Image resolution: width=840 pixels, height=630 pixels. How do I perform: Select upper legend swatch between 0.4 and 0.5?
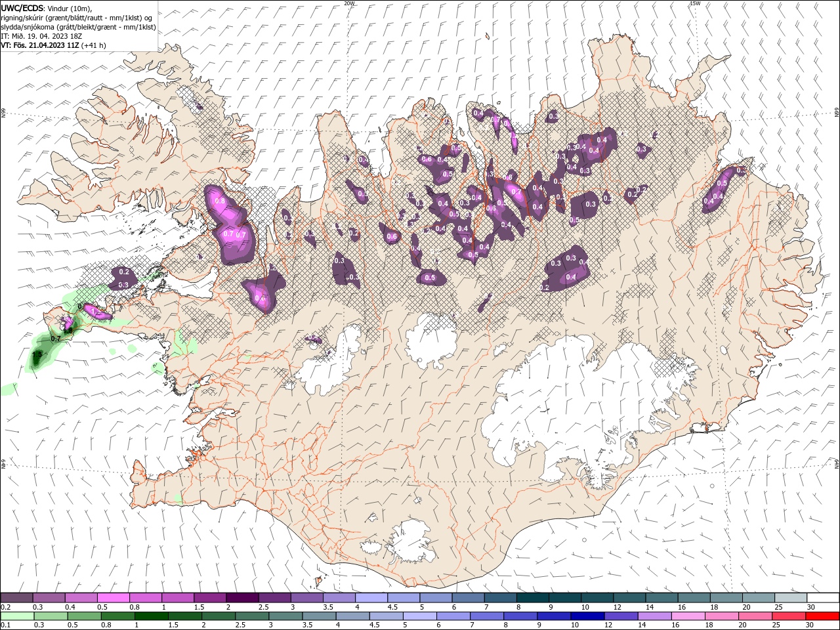[81, 598]
